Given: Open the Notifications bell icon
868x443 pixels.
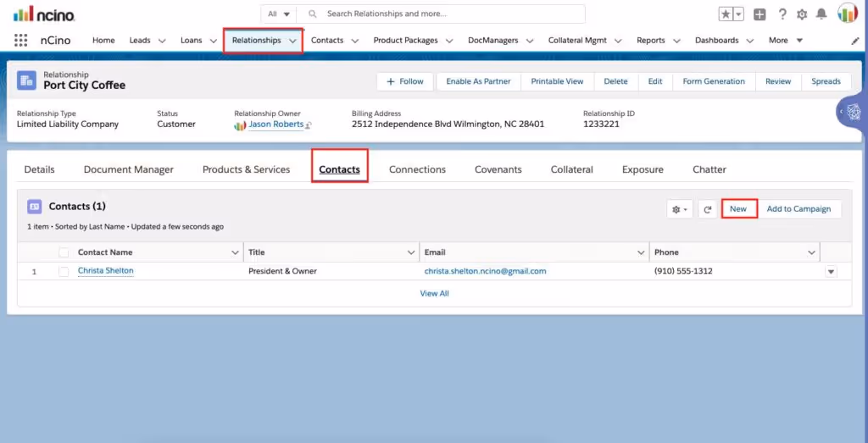Looking at the screenshot, I should click(x=821, y=14).
